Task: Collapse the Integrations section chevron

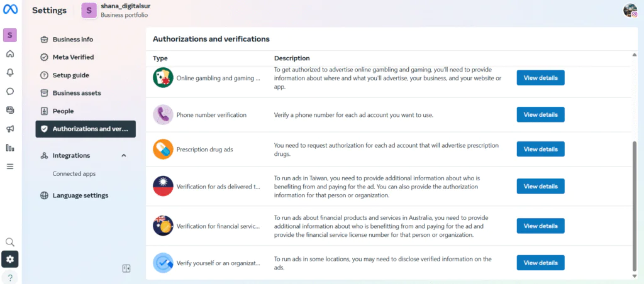Action: coord(124,156)
